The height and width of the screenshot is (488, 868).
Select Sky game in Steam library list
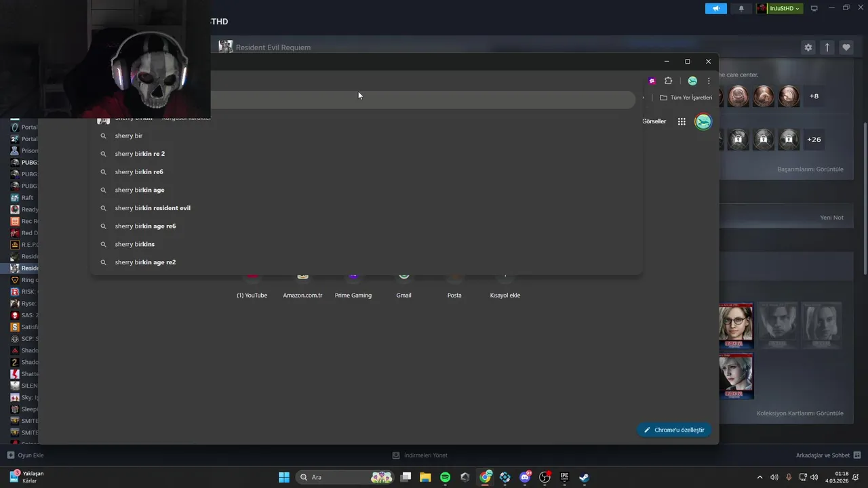[23, 397]
